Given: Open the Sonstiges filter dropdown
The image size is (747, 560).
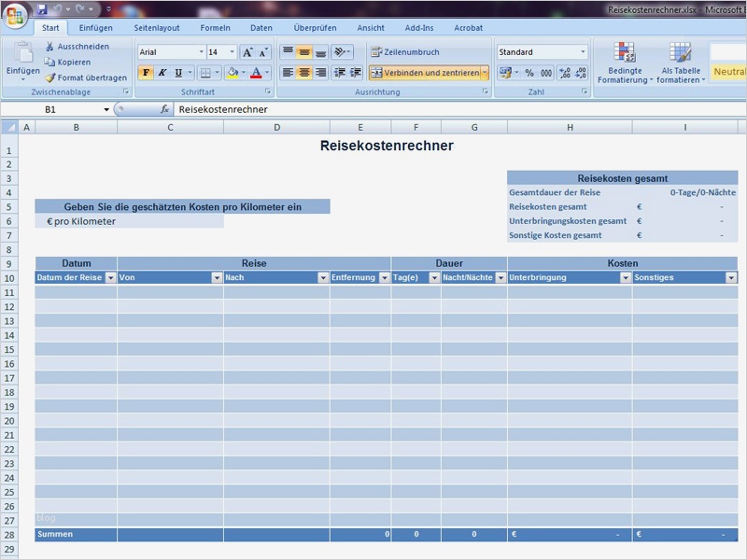Looking at the screenshot, I should click(731, 277).
